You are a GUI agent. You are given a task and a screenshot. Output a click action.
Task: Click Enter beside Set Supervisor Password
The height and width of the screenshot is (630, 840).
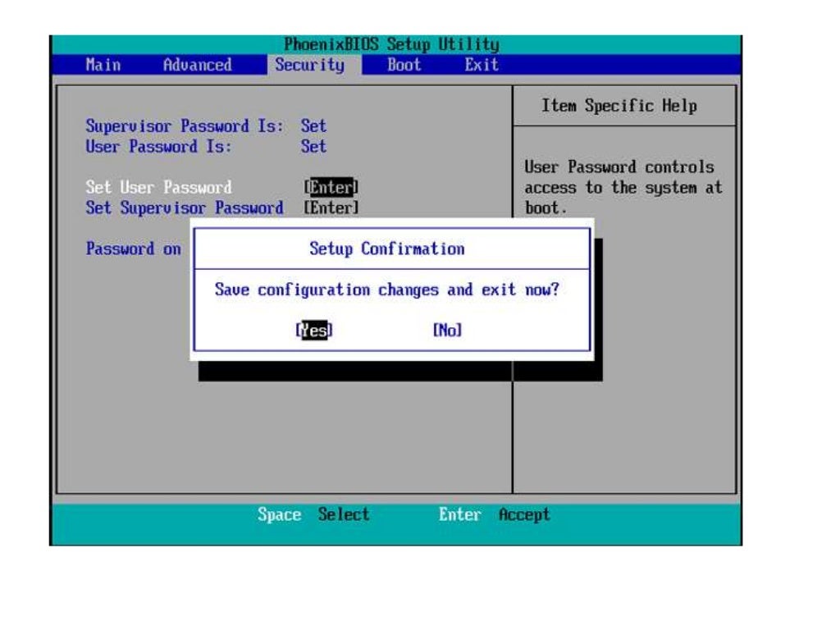pyautogui.click(x=331, y=208)
